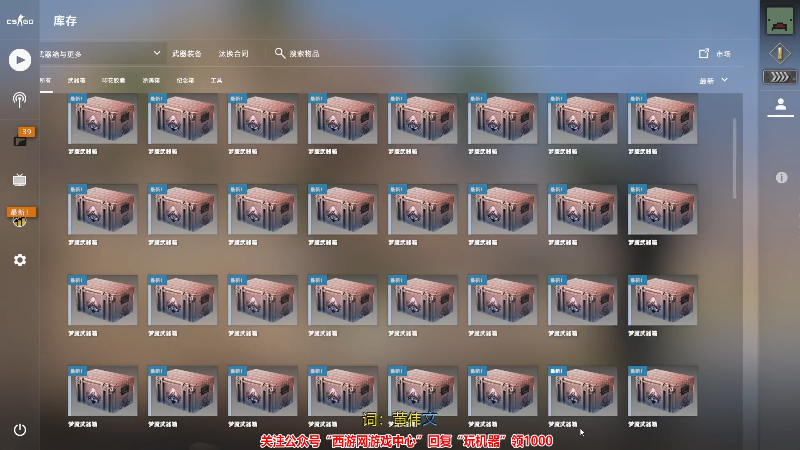This screenshot has height=450, width=800.
Task: Open the friends list person icon
Action: tap(780, 105)
